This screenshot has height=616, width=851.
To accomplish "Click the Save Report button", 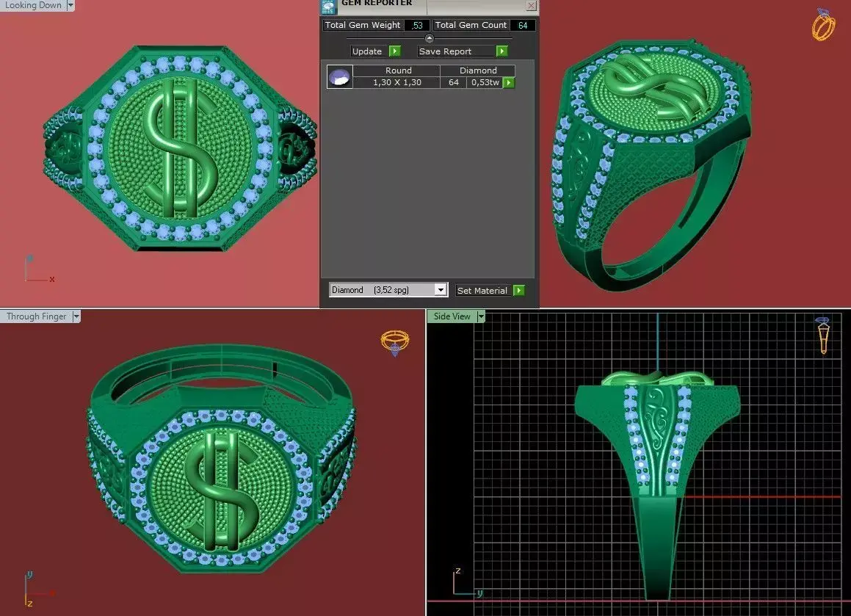I will coord(455,51).
